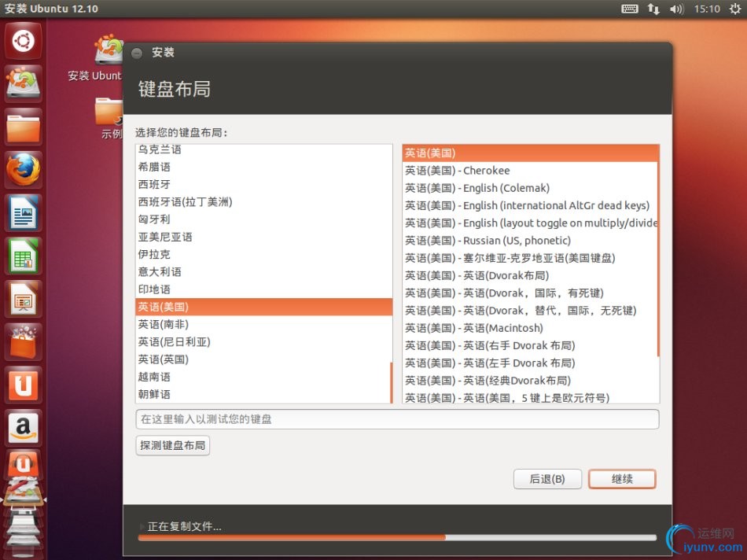The width and height of the screenshot is (747, 560).
Task: Click the 探测键盘布局 button
Action: [x=172, y=446]
